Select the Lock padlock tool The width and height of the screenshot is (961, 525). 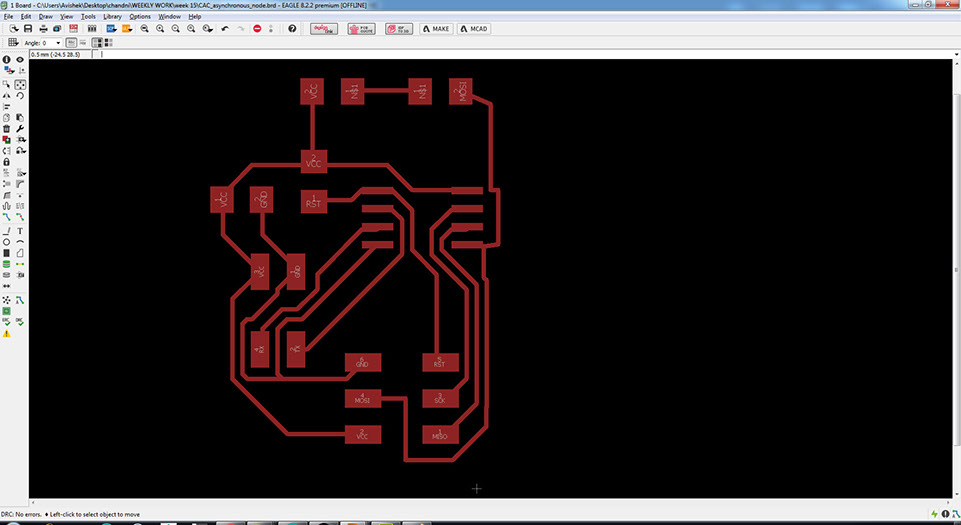click(x=6, y=162)
